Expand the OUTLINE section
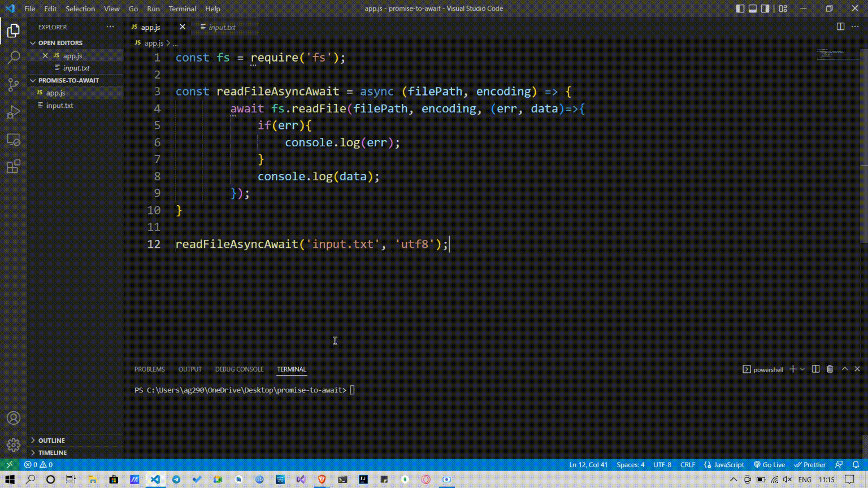This screenshot has width=868, height=488. [x=52, y=440]
